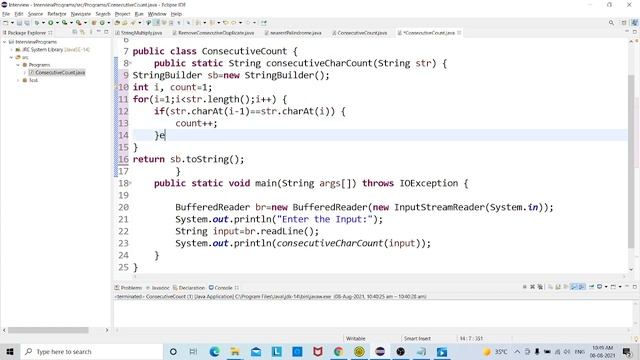Click the New Java Package icon
This screenshot has width=640, height=360.
pos(93,23)
